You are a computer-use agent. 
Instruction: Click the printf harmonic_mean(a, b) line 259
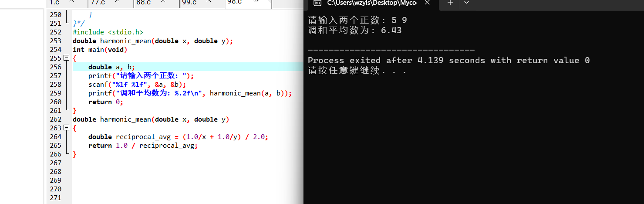click(190, 93)
